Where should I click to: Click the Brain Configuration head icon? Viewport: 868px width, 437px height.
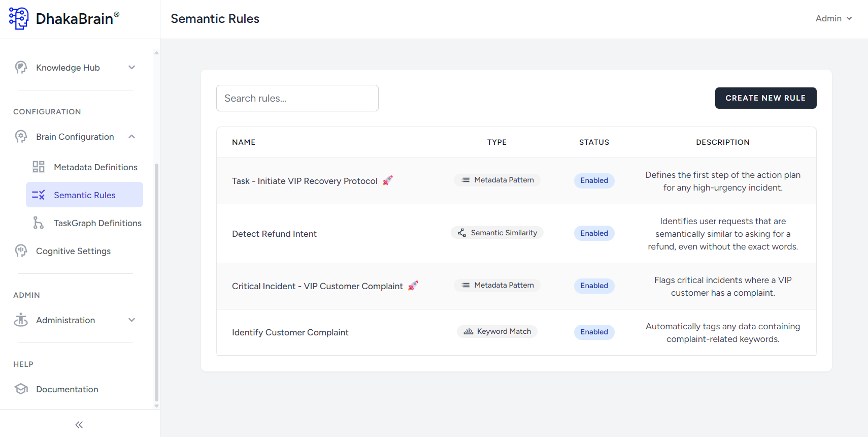pyautogui.click(x=21, y=137)
